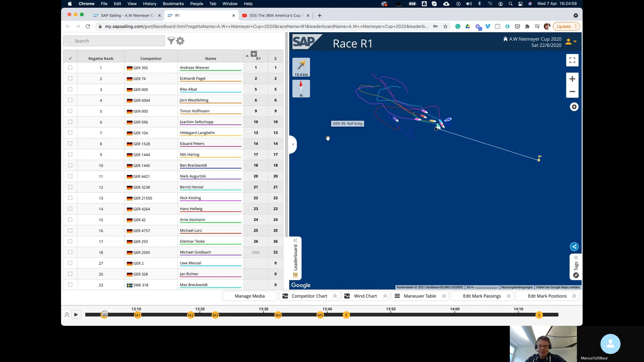Click the Manage Media button
Screen dimensions: 644x362
[x=250, y=296]
